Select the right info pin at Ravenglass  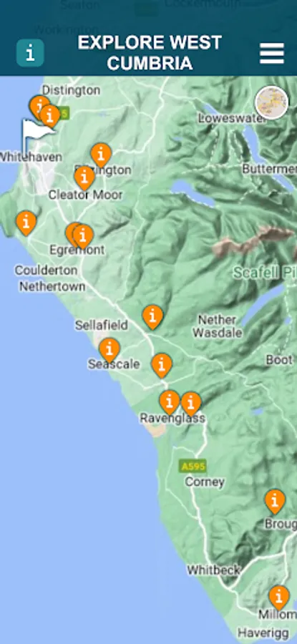(190, 404)
